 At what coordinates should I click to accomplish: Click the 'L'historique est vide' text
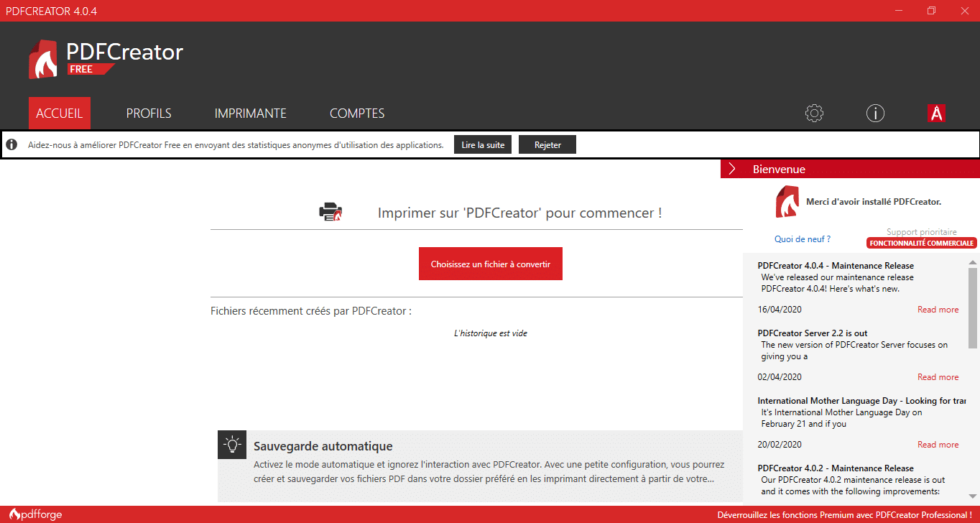(491, 333)
